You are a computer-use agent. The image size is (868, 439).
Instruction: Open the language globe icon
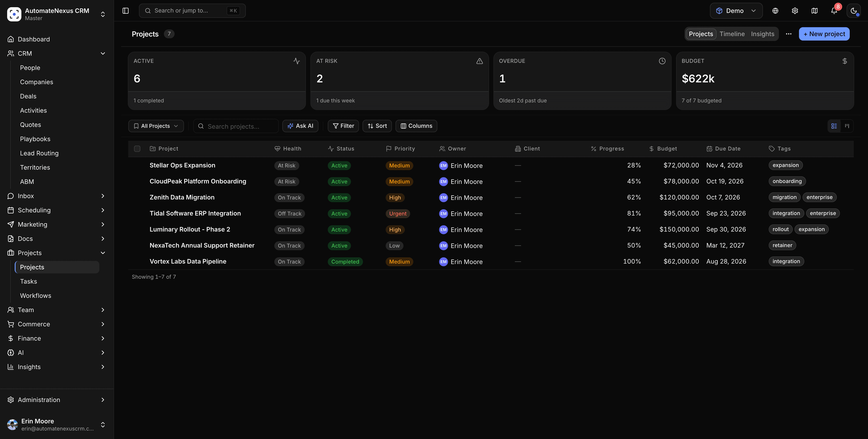click(775, 11)
